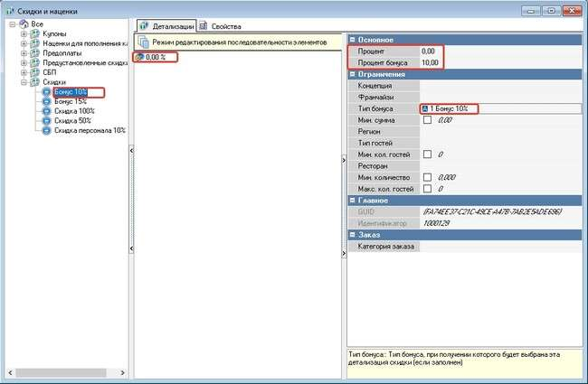Viewport: 588px width, 384px height.
Task: Select the Скидка персонала 10% icon
Action: (x=47, y=130)
